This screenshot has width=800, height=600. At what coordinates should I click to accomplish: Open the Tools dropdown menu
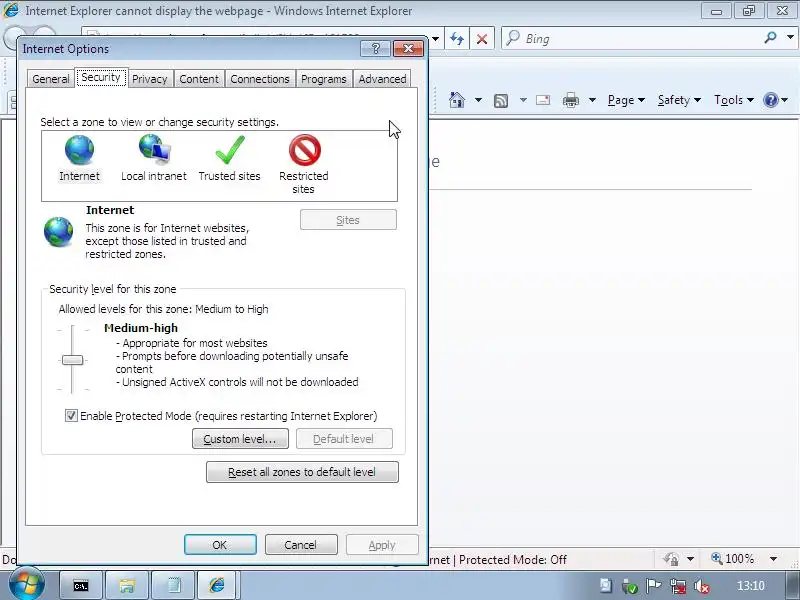tap(734, 100)
